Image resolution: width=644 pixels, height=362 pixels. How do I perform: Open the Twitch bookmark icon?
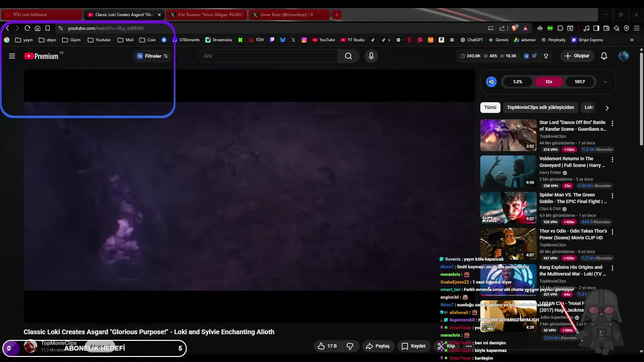tap(272, 40)
